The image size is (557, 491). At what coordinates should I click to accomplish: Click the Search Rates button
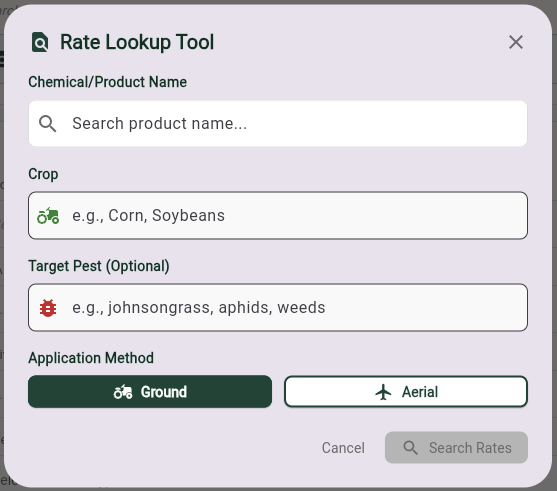[456, 448]
